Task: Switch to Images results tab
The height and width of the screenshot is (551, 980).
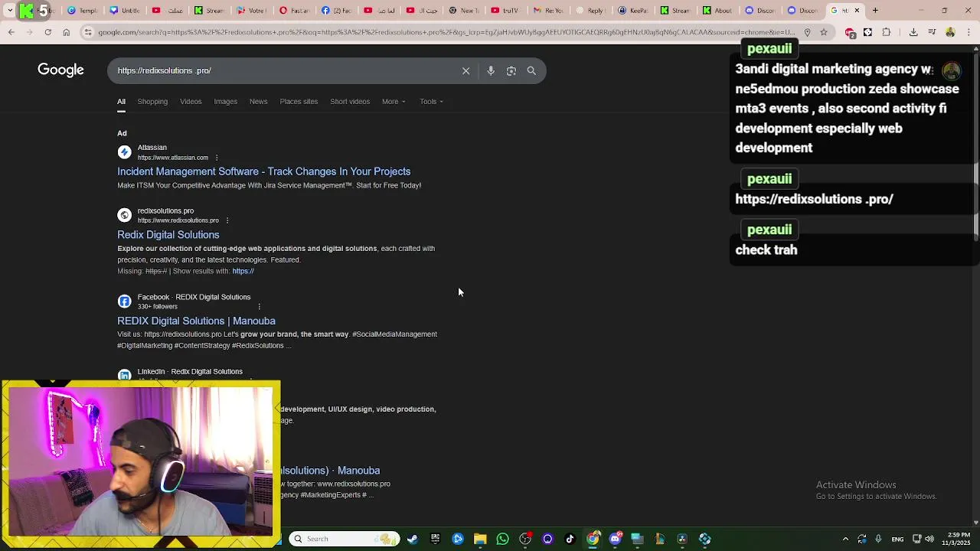Action: [x=225, y=102]
